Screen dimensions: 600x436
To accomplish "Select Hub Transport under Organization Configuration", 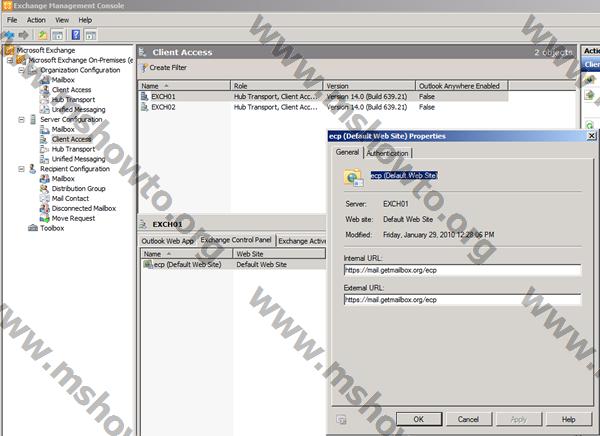I will 73,100.
